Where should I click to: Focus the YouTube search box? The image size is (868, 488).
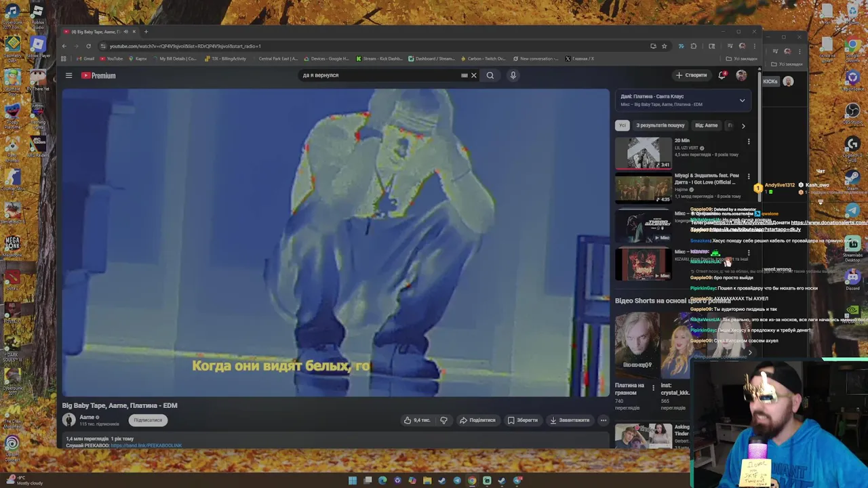click(x=380, y=75)
